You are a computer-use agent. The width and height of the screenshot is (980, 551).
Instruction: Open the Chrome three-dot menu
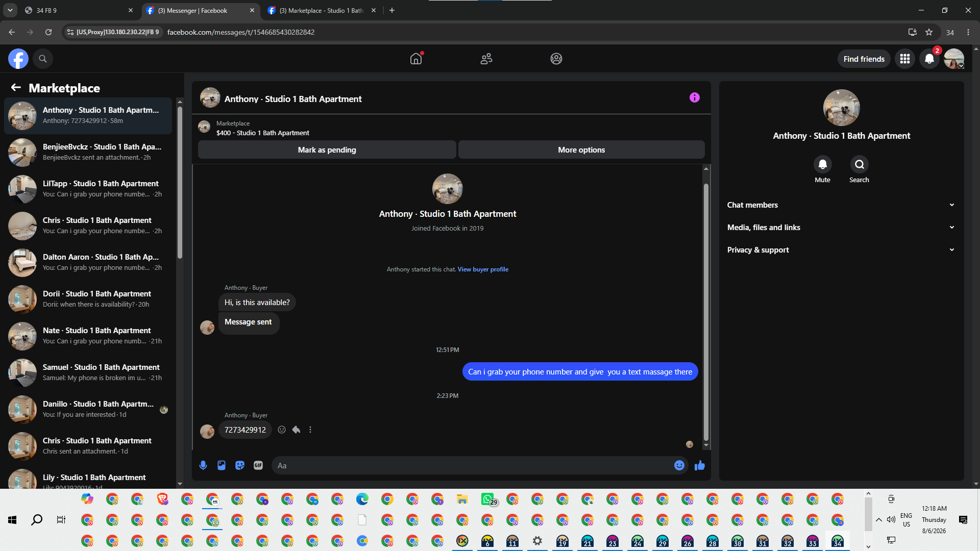point(968,32)
